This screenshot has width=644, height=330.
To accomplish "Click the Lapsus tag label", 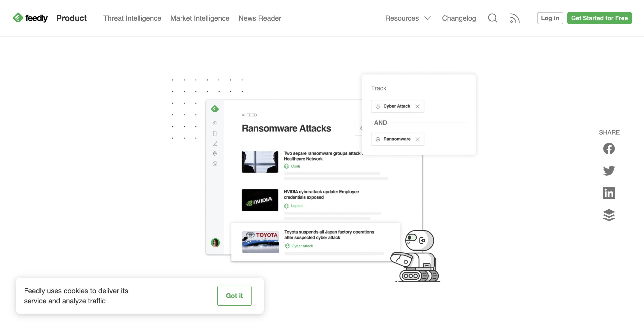I will pos(297,206).
